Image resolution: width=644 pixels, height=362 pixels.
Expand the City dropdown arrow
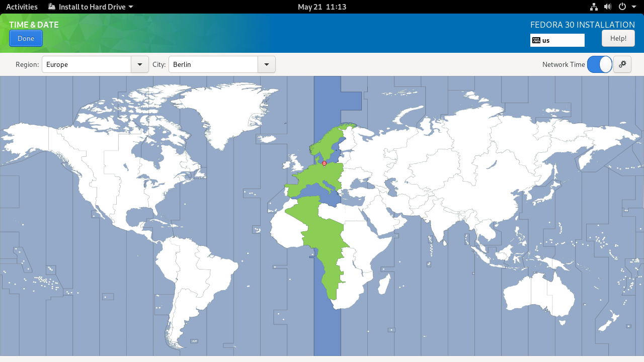(266, 64)
